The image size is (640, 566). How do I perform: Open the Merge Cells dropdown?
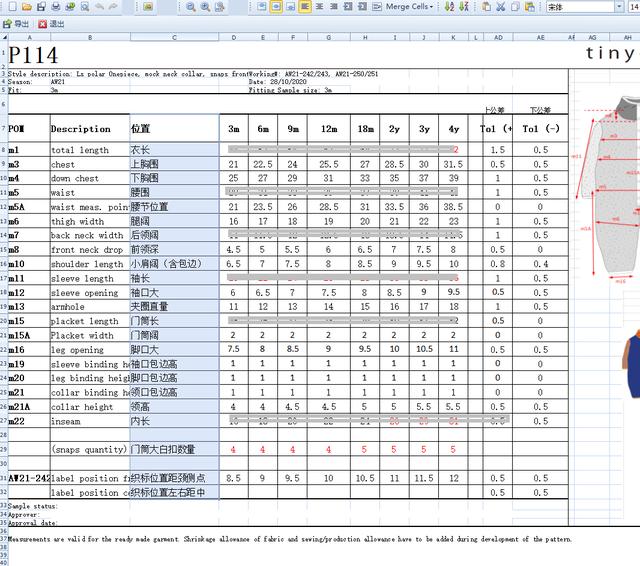point(409,7)
